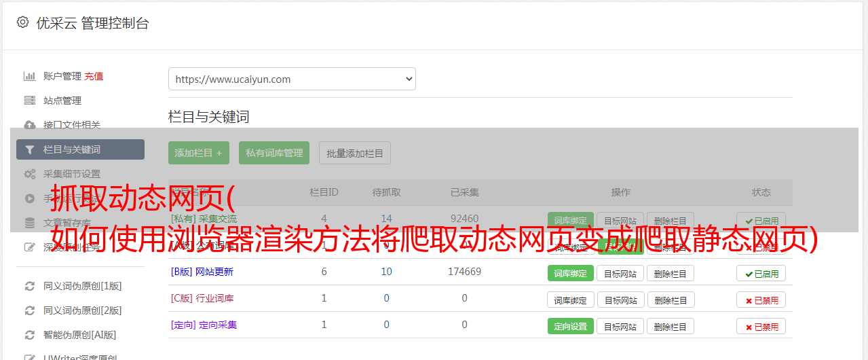Click the 待抓取 column header
This screenshot has height=360, width=868.
click(x=386, y=192)
